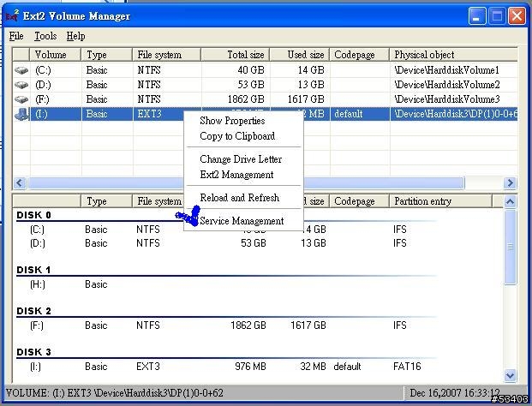Viewport: 532px width, 406px height.
Task: Select (D:) partition under DISK 0
Action: [38, 243]
